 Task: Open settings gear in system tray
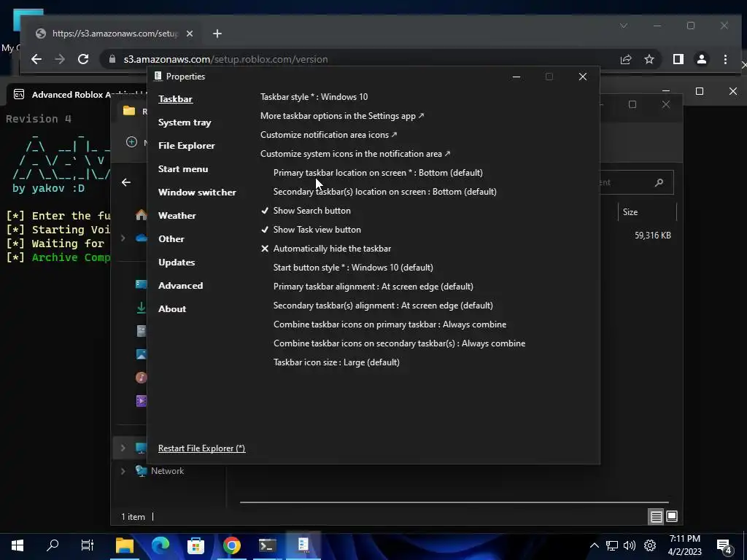point(650,545)
